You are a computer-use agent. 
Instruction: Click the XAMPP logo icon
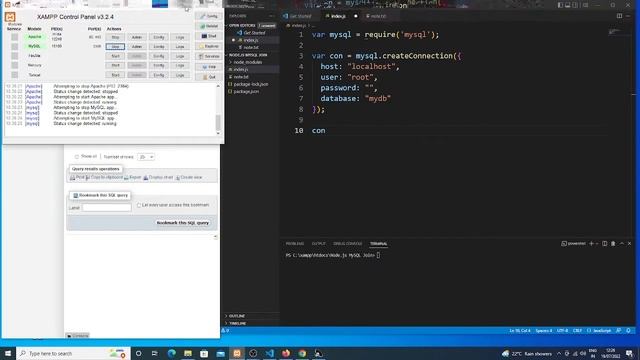tap(10, 17)
